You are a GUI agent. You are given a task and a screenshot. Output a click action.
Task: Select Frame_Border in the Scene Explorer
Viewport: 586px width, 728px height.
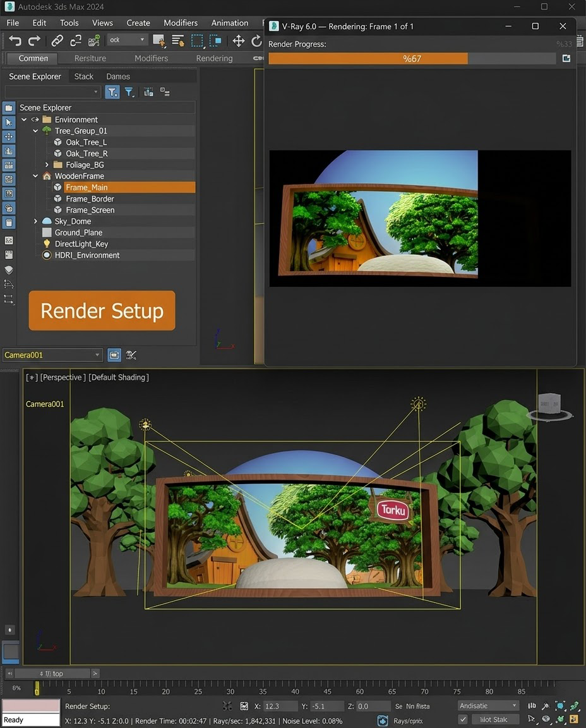tap(90, 199)
